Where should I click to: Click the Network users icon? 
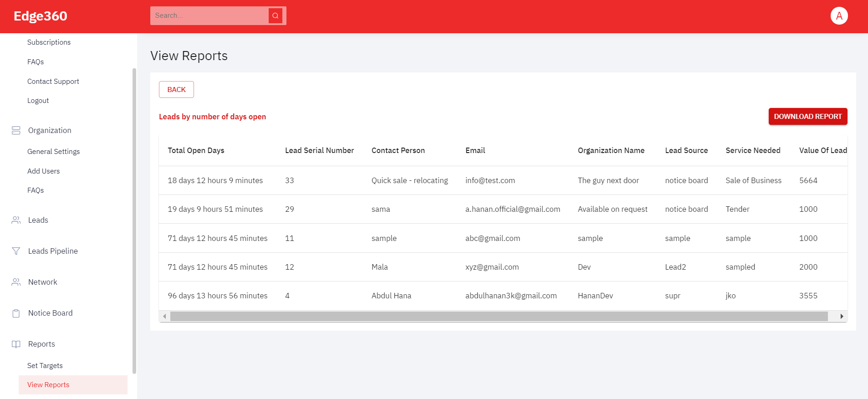pos(16,282)
